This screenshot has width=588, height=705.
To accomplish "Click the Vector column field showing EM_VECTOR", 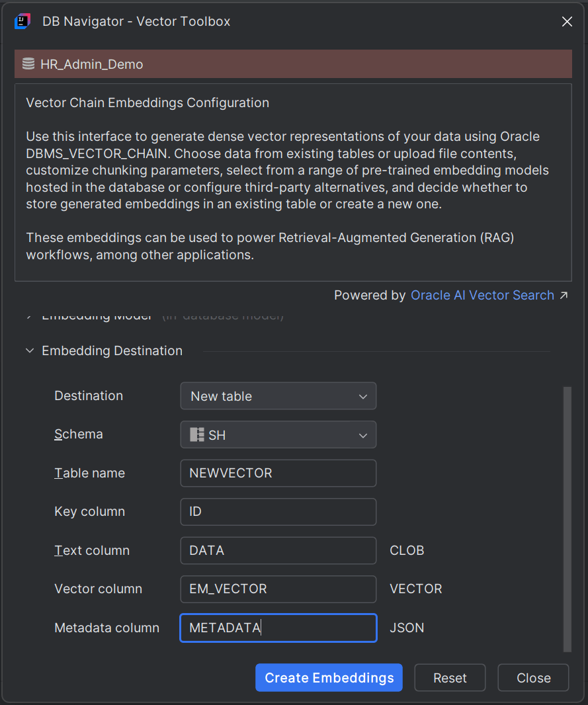I will [278, 589].
